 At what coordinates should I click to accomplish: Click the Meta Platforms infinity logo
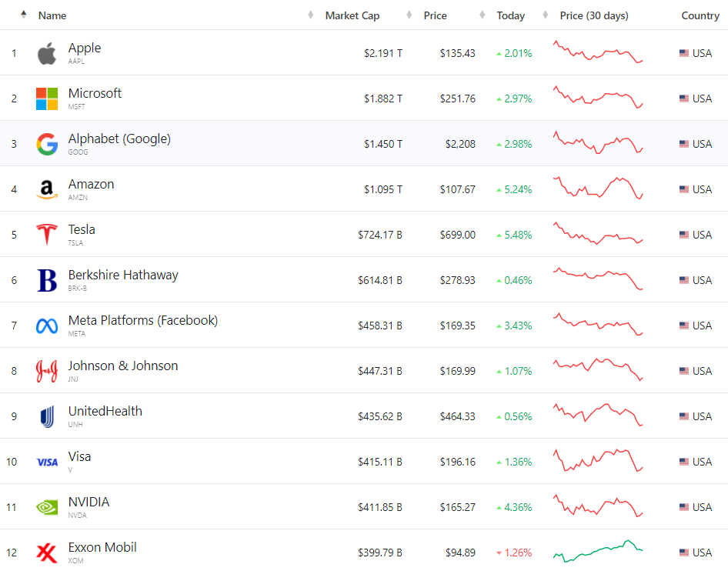[x=47, y=326]
